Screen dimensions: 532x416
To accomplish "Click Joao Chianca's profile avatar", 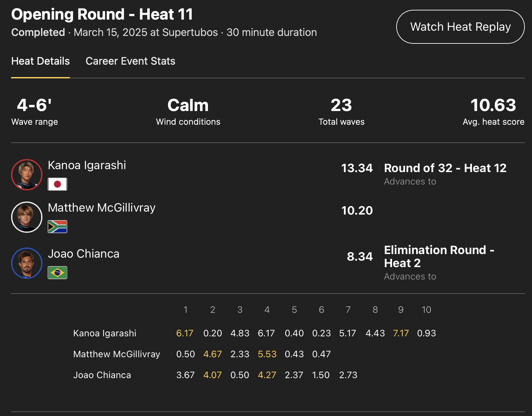I will (x=27, y=263).
